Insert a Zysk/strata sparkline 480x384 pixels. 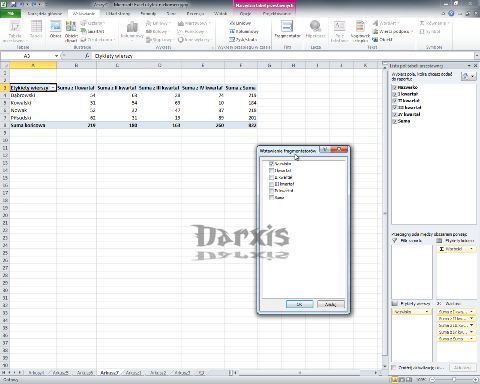(x=243, y=40)
